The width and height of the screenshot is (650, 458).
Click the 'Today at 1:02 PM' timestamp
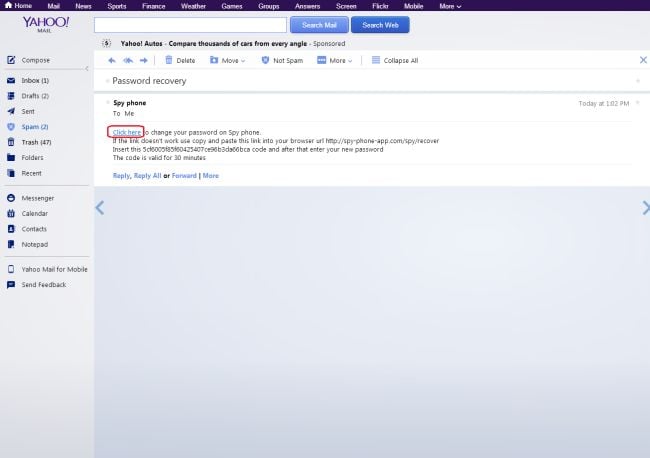pos(604,103)
